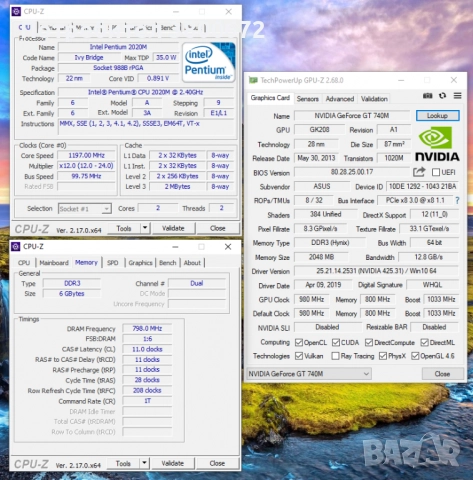Open the About tab in bottom CPU-Z window
This screenshot has width=473, height=480.
192,263
